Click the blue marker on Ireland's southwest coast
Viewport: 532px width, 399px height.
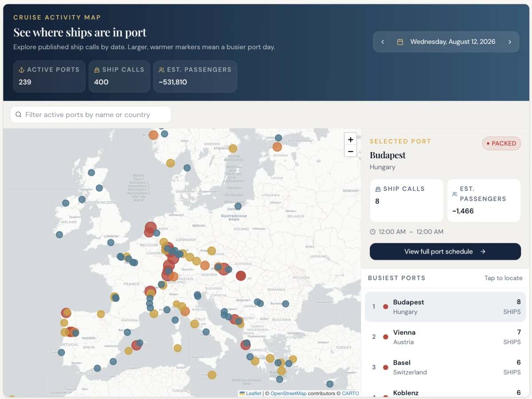tap(59, 235)
